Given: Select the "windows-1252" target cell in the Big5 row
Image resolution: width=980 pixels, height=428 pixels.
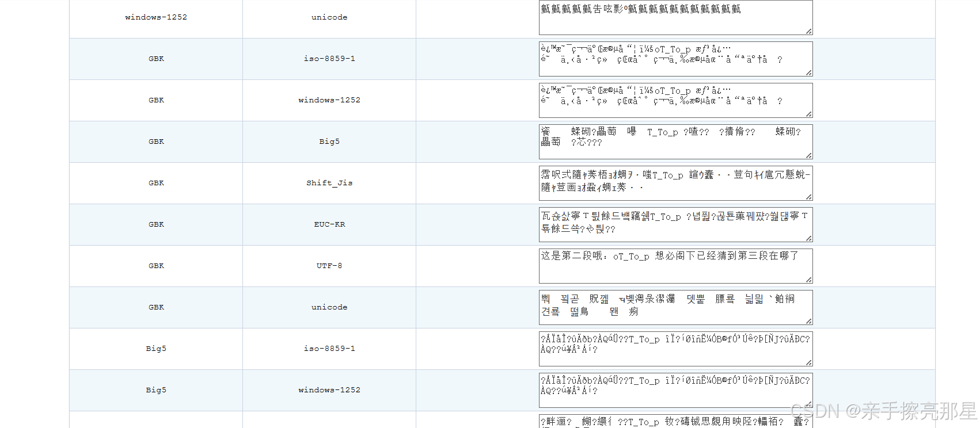Looking at the screenshot, I should tap(329, 390).
